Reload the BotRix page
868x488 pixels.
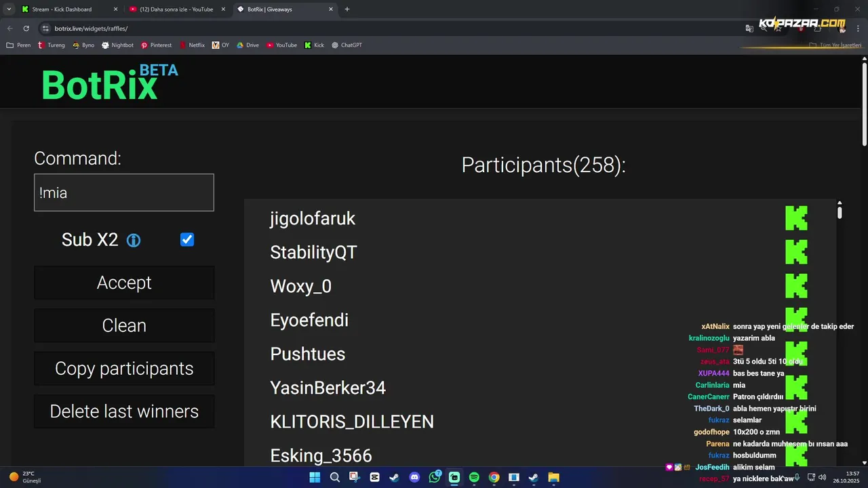26,28
